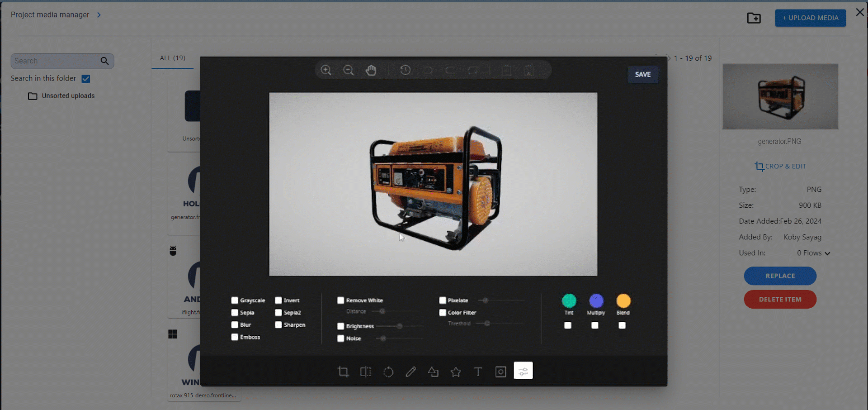Image resolution: width=868 pixels, height=410 pixels.
Task: Close the media manager
Action: click(860, 12)
